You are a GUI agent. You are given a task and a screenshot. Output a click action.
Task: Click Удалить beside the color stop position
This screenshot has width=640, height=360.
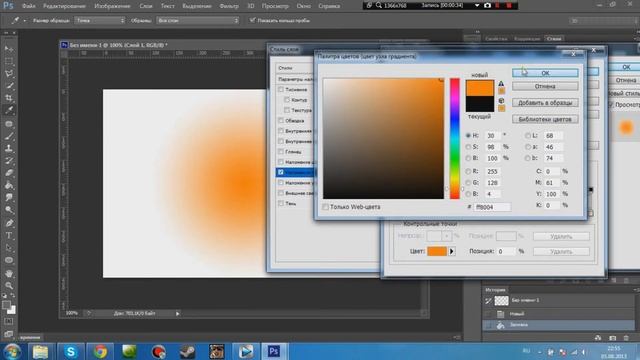(561, 251)
